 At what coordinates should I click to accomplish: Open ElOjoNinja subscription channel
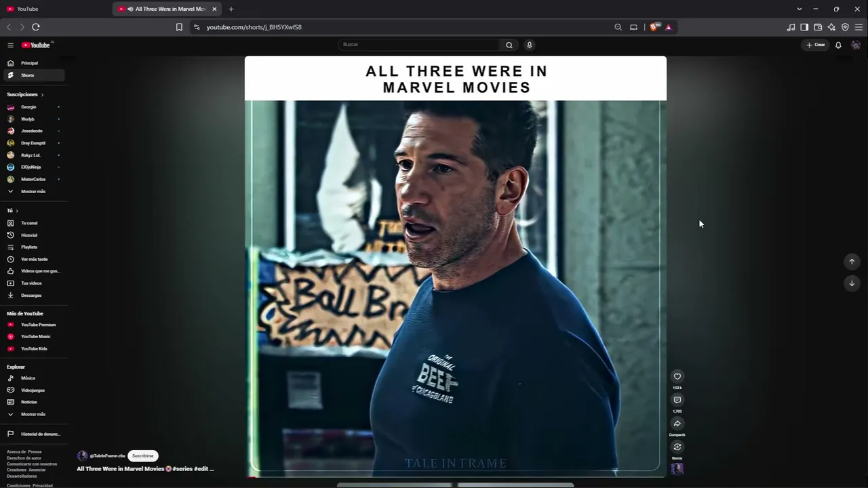point(35,167)
